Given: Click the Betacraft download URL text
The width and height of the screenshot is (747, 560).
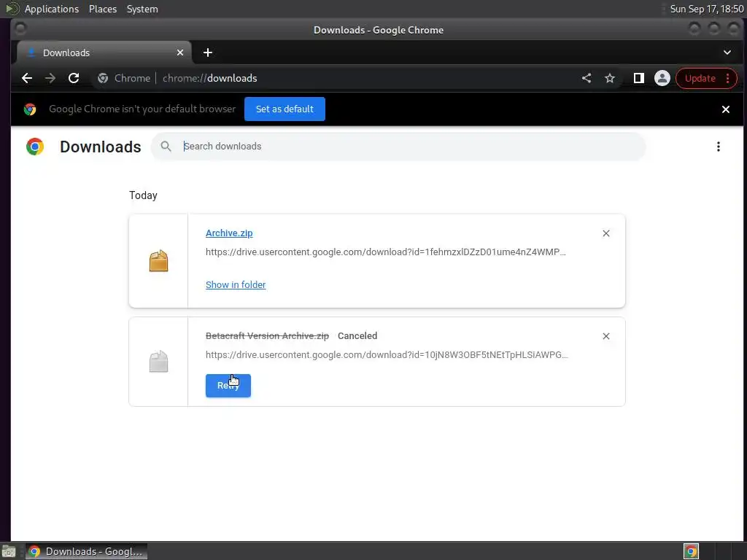Looking at the screenshot, I should click(387, 355).
